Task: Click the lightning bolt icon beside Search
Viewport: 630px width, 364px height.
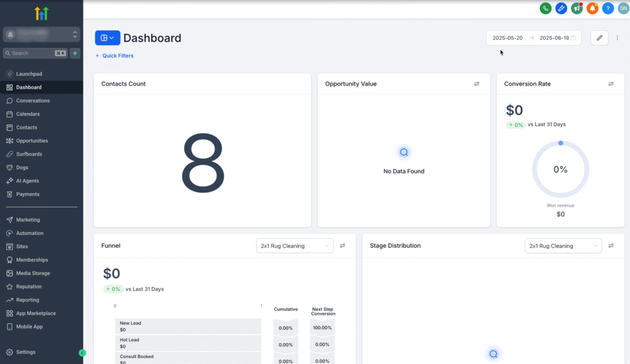Action: click(x=75, y=53)
